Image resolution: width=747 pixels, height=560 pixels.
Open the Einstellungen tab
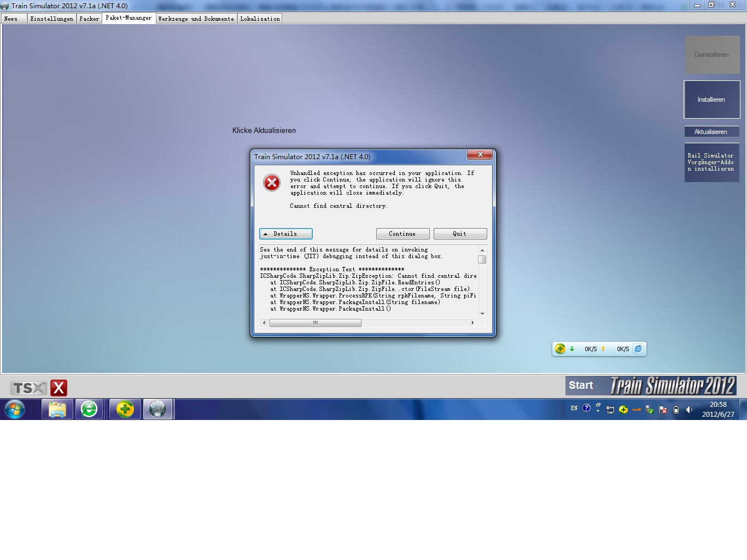pyautogui.click(x=52, y=19)
